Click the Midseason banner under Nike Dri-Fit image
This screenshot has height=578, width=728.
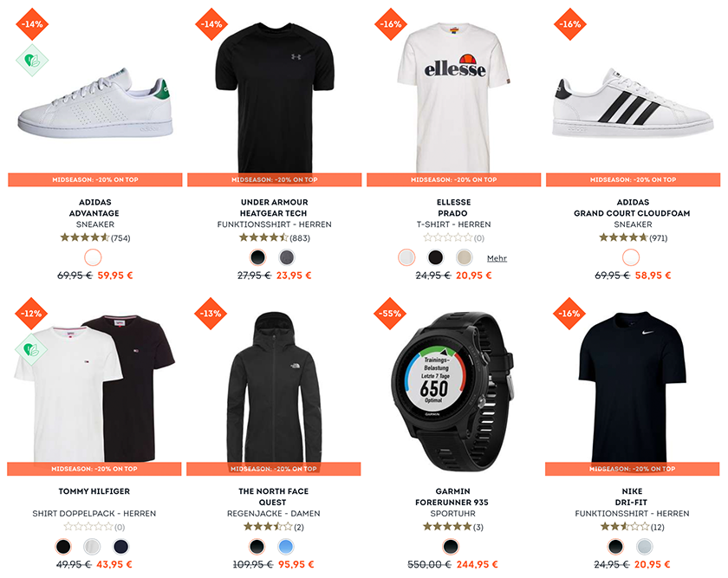632,469
